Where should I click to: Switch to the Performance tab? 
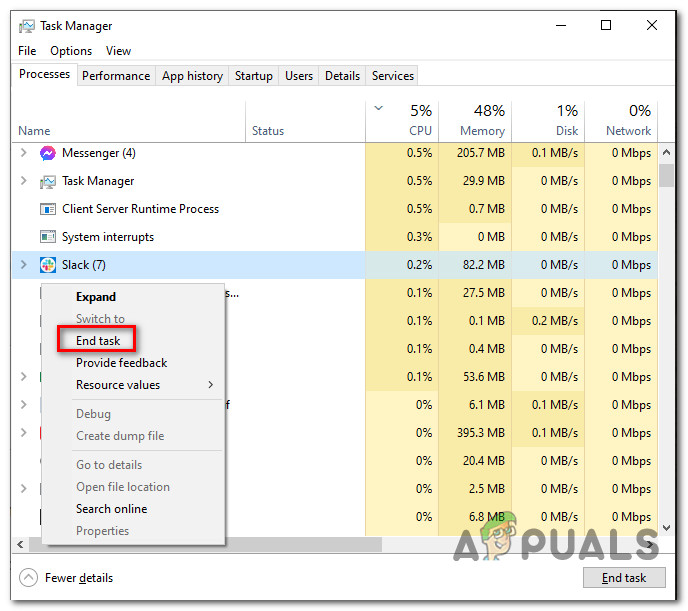point(116,76)
